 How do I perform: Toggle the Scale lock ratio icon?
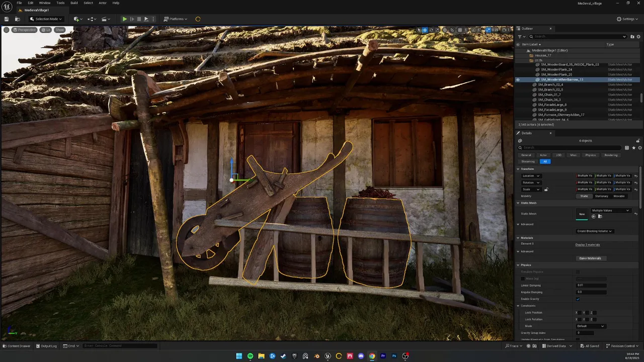[x=546, y=190]
